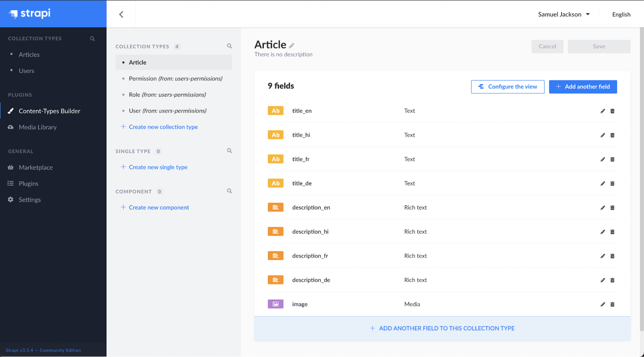The width and height of the screenshot is (644, 357).
Task: Create new single type
Action: point(158,167)
